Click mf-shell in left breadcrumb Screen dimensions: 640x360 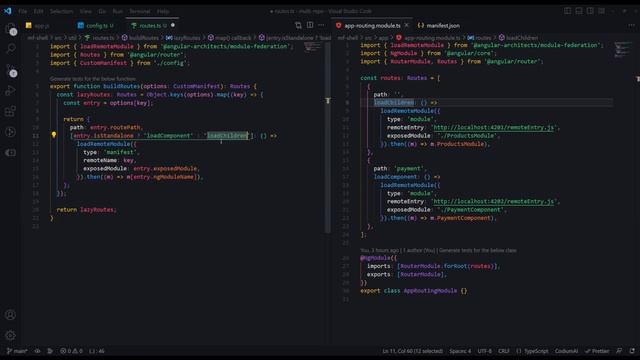(x=38, y=38)
